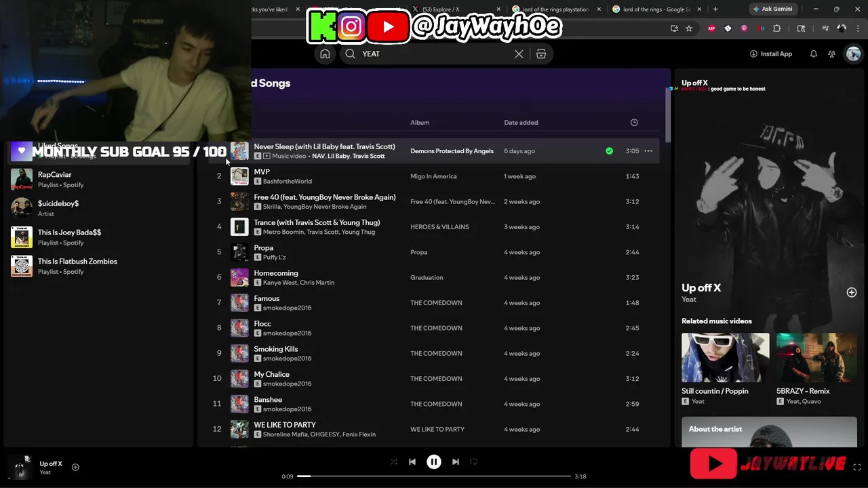Sort list by Date added column header

tap(521, 123)
